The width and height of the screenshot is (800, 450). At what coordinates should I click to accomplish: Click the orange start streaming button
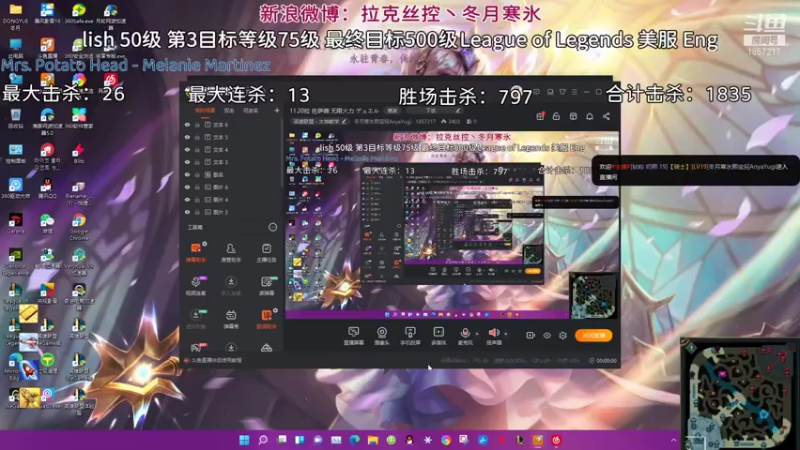pyautogui.click(x=593, y=335)
